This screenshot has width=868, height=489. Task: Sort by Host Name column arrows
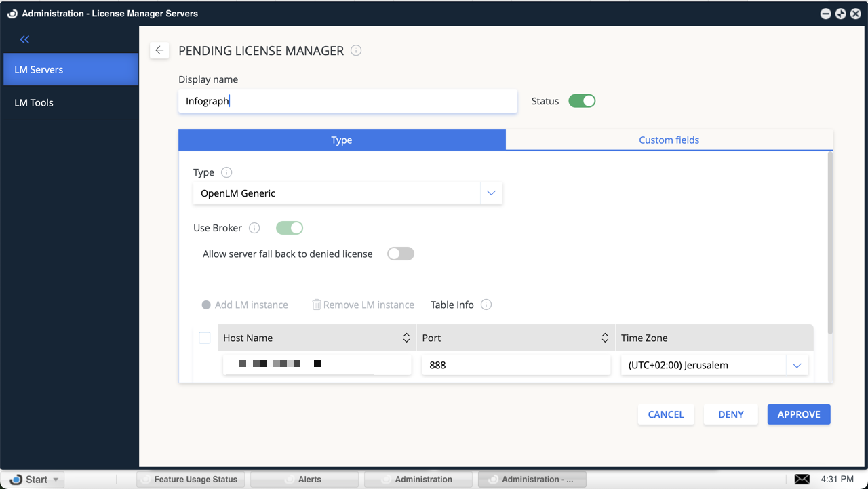click(406, 338)
